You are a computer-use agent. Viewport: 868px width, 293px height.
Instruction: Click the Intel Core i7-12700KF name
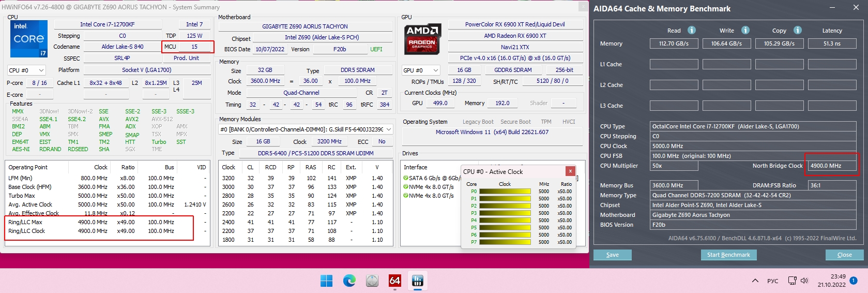tap(108, 24)
